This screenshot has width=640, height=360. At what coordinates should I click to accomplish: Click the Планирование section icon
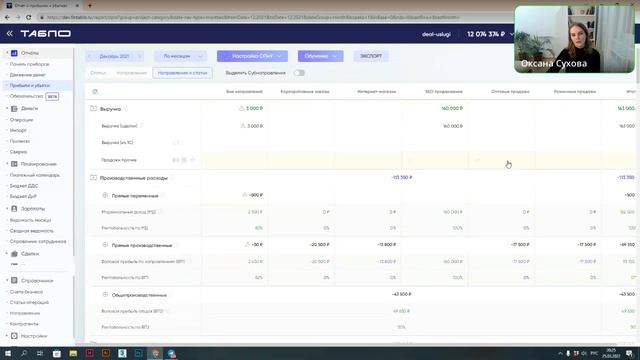pos(14,164)
